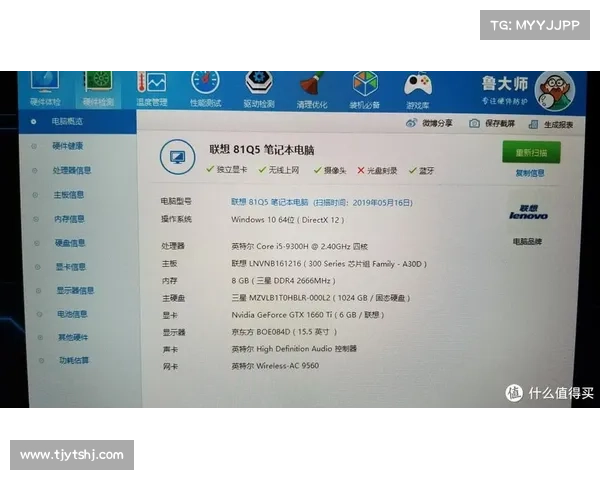The image size is (600, 480).
Task: Open 显示器信息 in the sidebar
Action: tap(75, 291)
